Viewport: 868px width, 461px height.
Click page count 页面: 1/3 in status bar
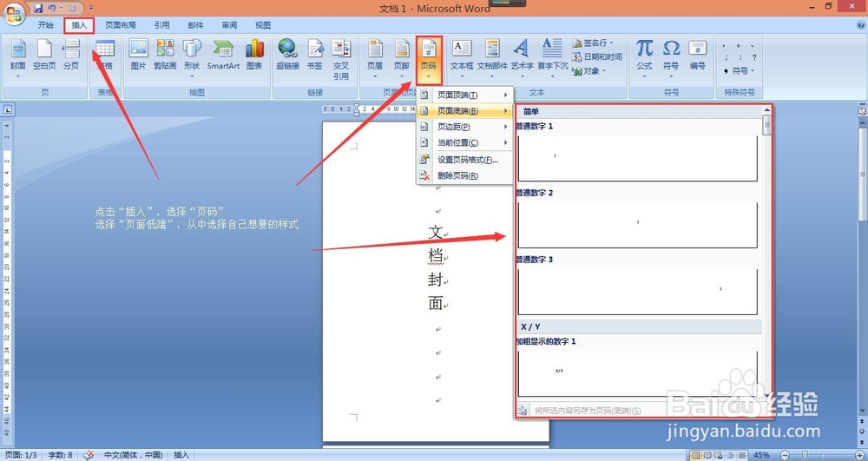[19, 455]
